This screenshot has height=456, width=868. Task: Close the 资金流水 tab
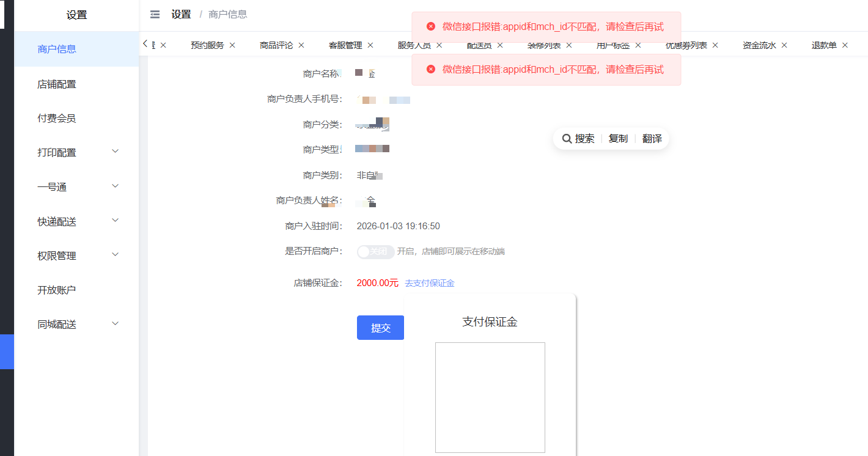click(785, 45)
